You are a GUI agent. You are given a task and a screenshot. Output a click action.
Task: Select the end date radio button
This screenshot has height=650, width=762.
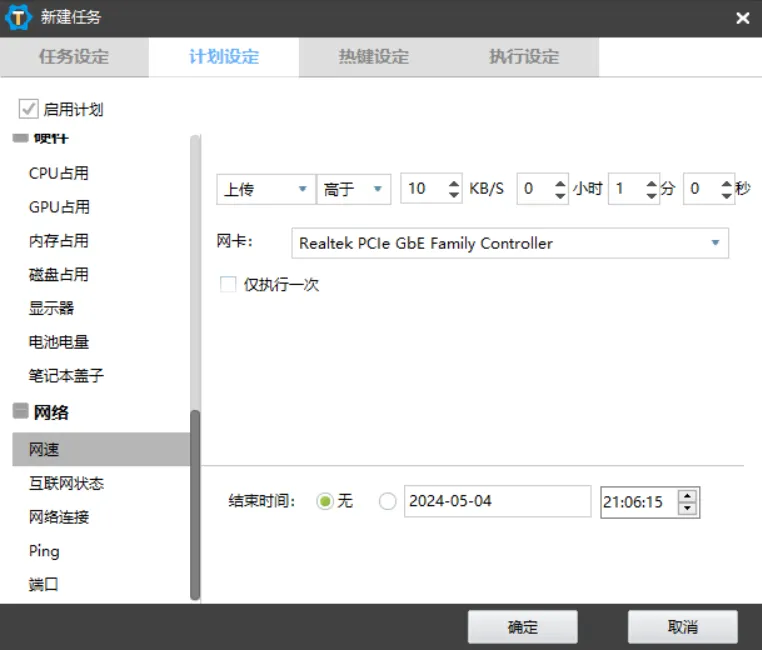pyautogui.click(x=388, y=502)
